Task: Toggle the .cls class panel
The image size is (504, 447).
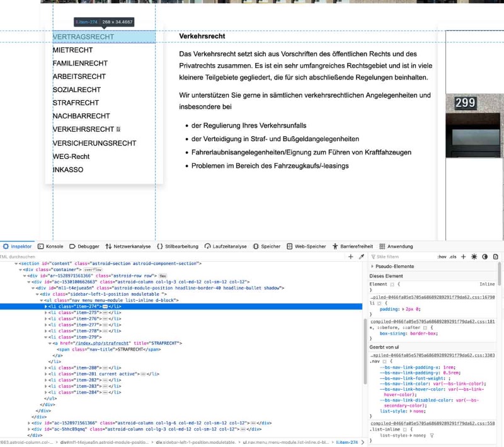Action: click(x=452, y=257)
